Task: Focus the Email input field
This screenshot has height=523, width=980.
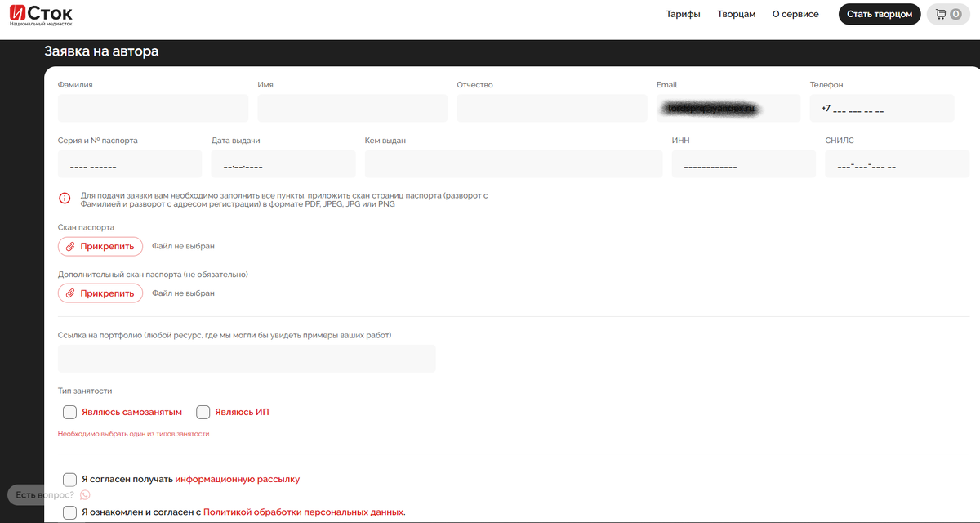Action: 728,108
